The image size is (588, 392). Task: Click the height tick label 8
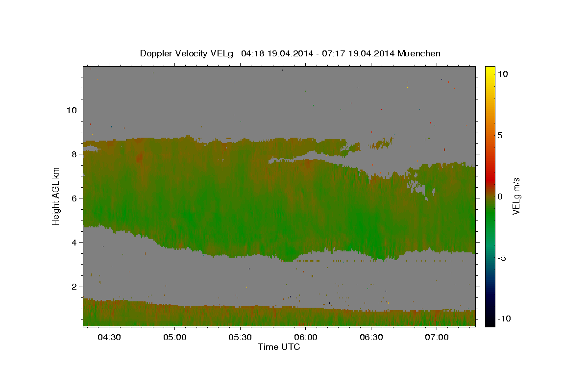(74, 154)
